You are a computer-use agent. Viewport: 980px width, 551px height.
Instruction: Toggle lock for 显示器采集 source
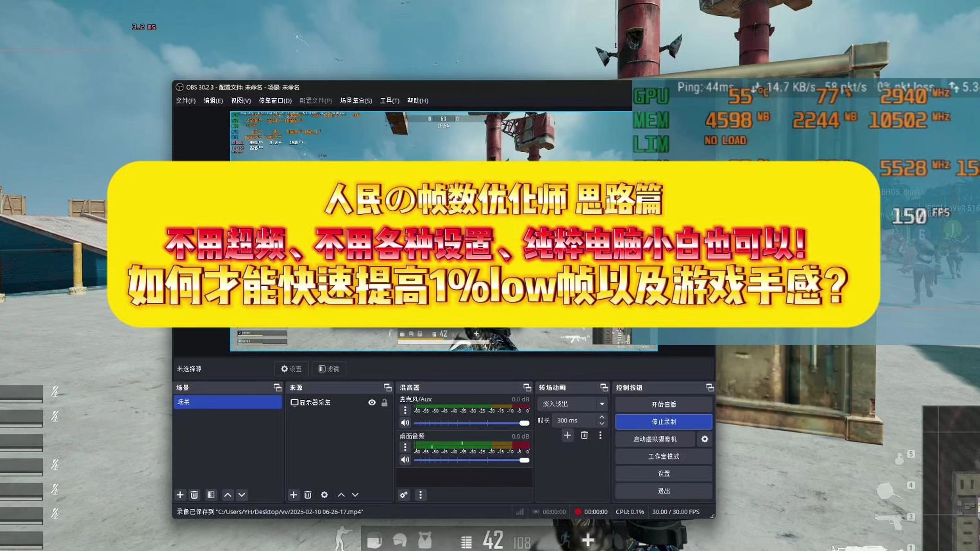tap(384, 402)
